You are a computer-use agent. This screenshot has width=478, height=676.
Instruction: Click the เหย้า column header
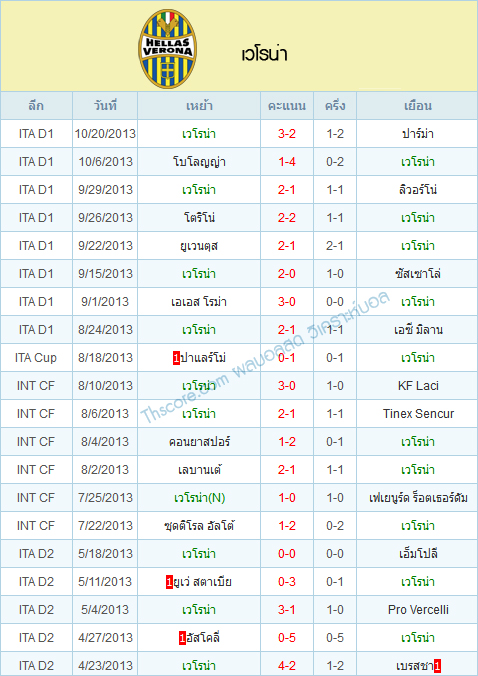(x=199, y=106)
